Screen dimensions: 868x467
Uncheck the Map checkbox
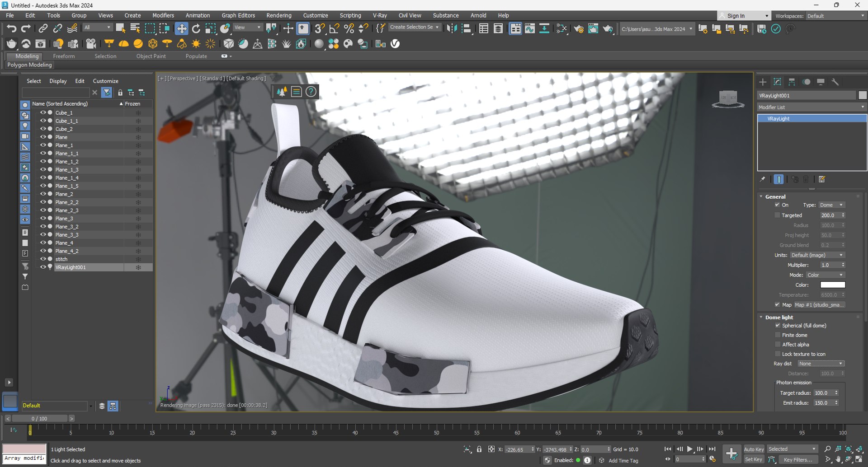(x=777, y=305)
